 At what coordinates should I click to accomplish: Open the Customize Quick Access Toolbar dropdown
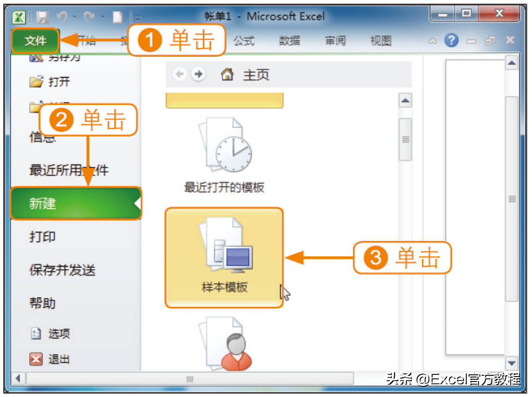point(138,18)
